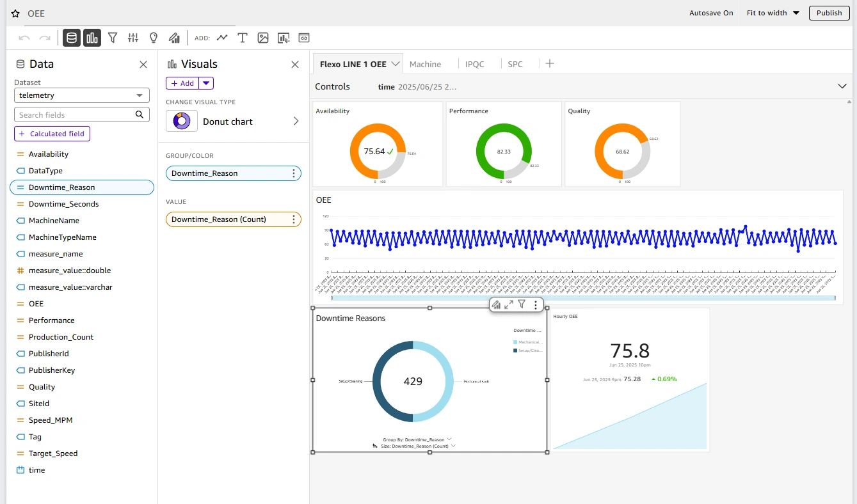Image resolution: width=857 pixels, height=504 pixels.
Task: Click Autosave On to toggle autosave
Action: [x=710, y=13]
